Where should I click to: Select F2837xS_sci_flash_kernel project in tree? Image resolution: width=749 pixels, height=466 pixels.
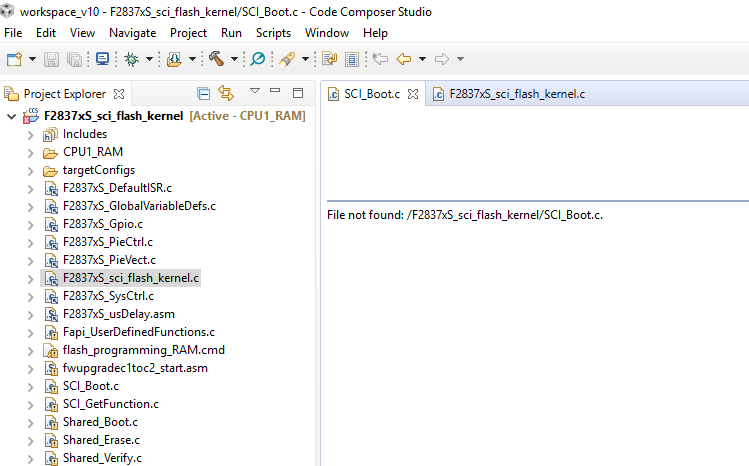[x=113, y=116]
